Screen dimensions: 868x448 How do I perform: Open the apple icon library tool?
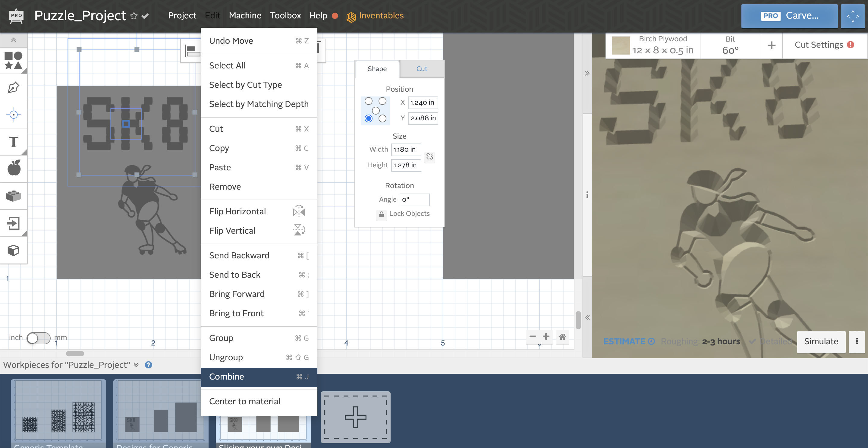point(14,168)
